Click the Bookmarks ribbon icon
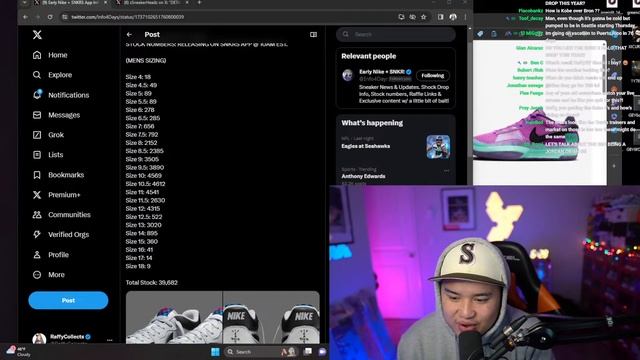The width and height of the screenshot is (640, 360). click(37, 175)
